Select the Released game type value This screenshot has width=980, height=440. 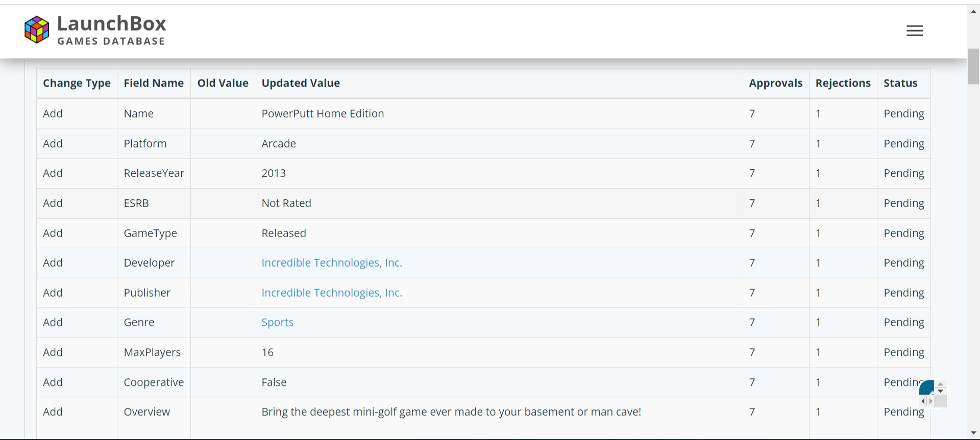point(284,233)
